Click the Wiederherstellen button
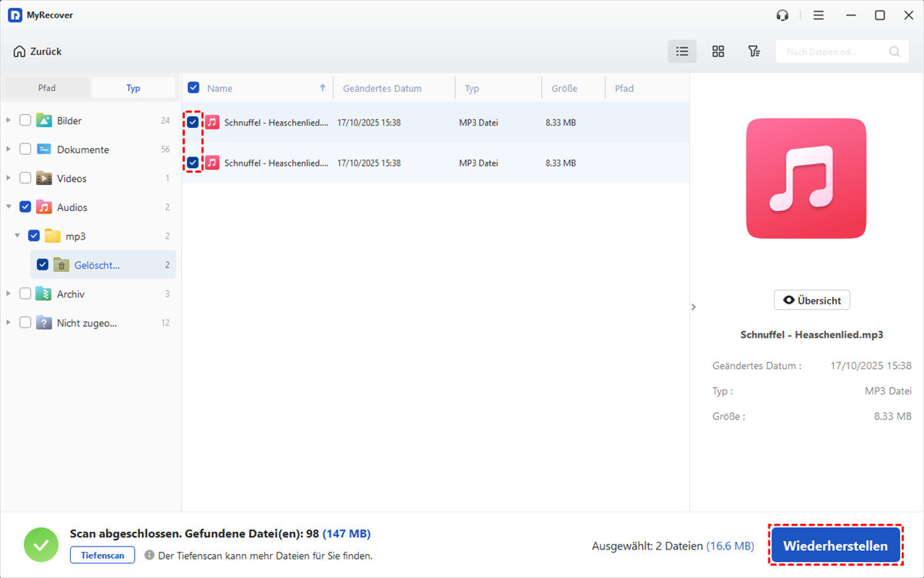924x578 pixels. [x=835, y=546]
